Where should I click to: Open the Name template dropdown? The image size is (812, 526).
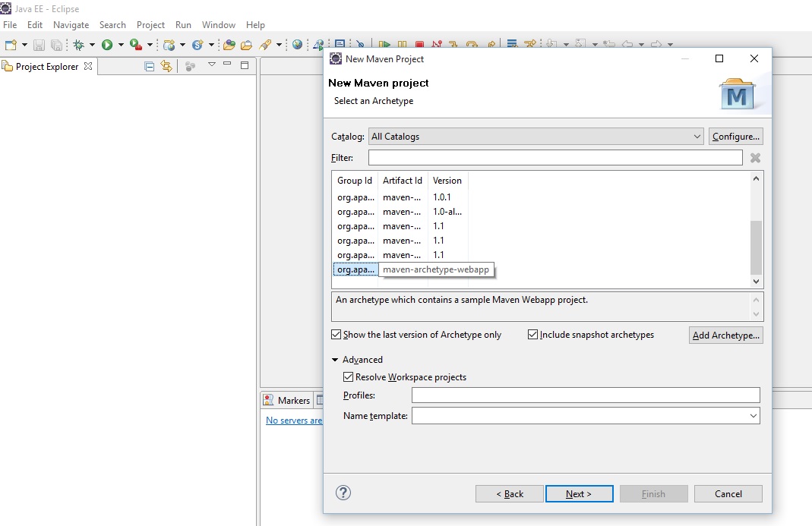(753, 416)
